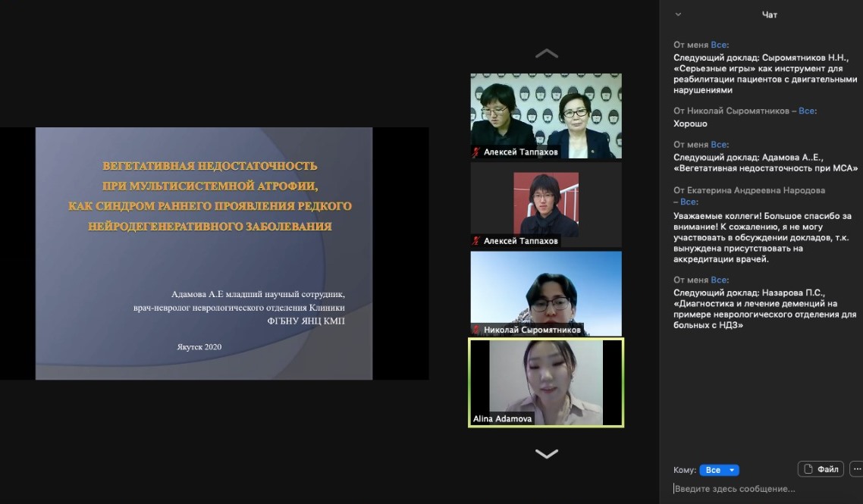
Task: Click the chat message starting 'Уважаемые коллеги!'
Action: (x=762, y=237)
